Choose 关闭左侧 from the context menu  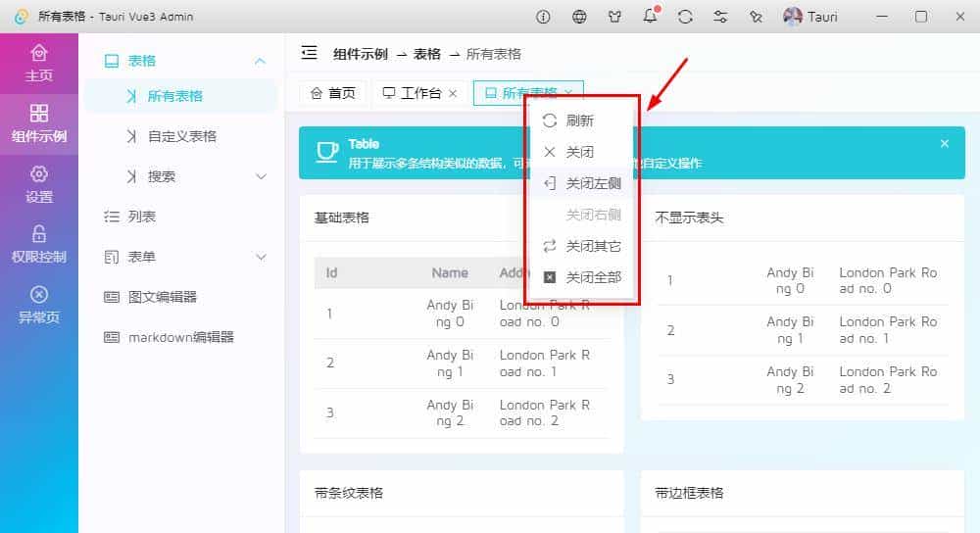click(x=582, y=183)
